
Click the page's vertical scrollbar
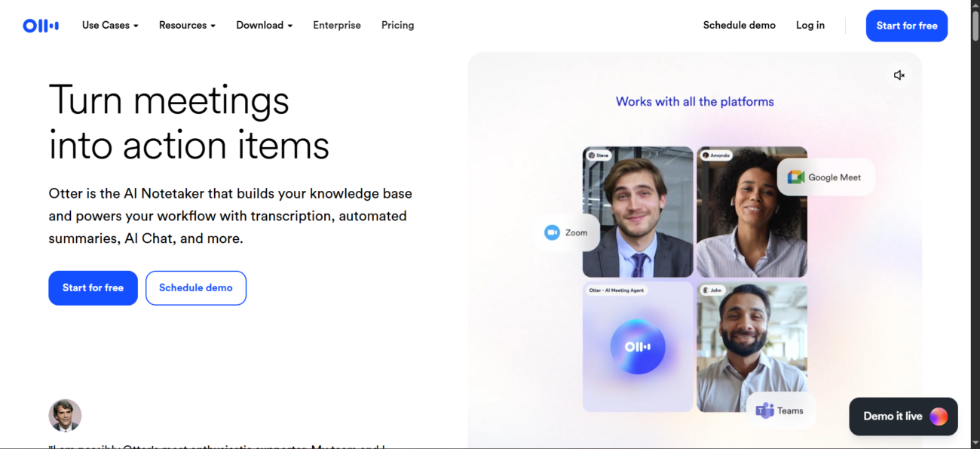click(975, 224)
